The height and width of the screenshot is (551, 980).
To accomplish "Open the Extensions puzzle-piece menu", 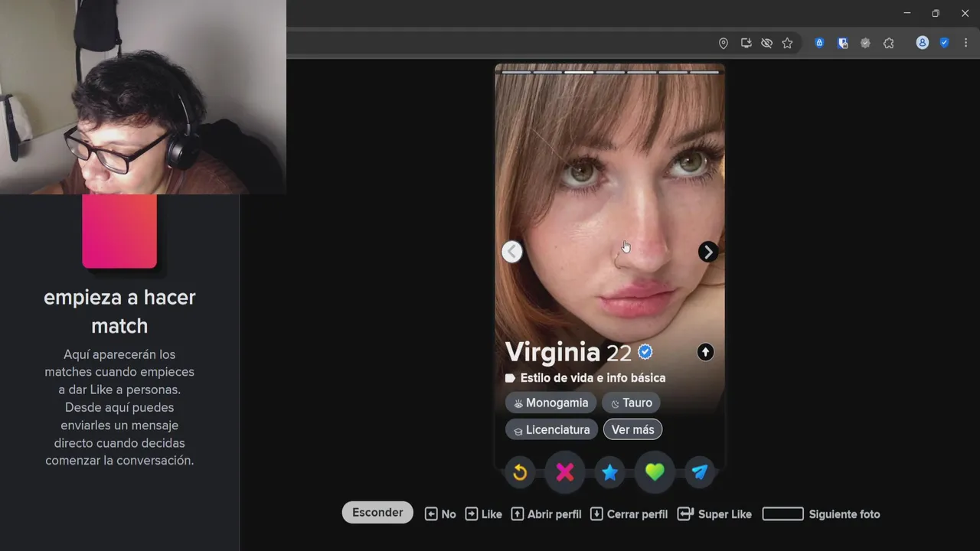I will [x=888, y=43].
